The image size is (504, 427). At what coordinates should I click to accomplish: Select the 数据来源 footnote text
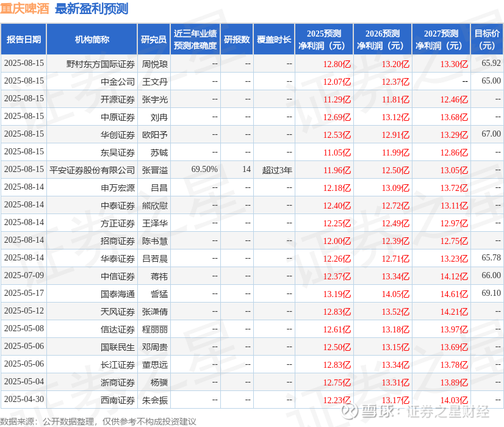point(98,422)
